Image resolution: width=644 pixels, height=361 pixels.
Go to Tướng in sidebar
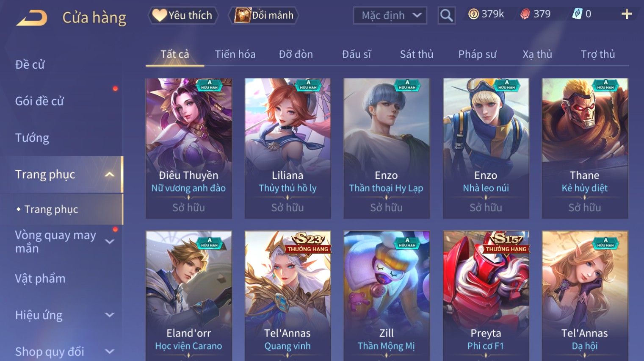click(32, 138)
